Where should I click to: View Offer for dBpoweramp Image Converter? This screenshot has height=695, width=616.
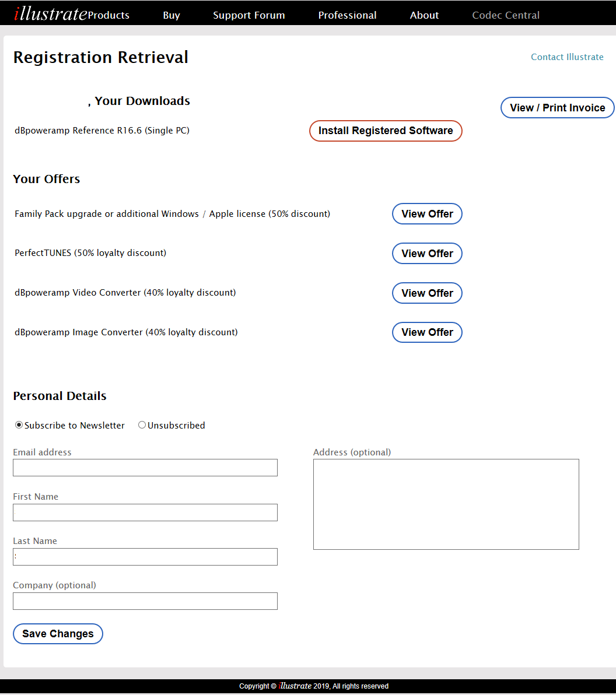pos(427,332)
